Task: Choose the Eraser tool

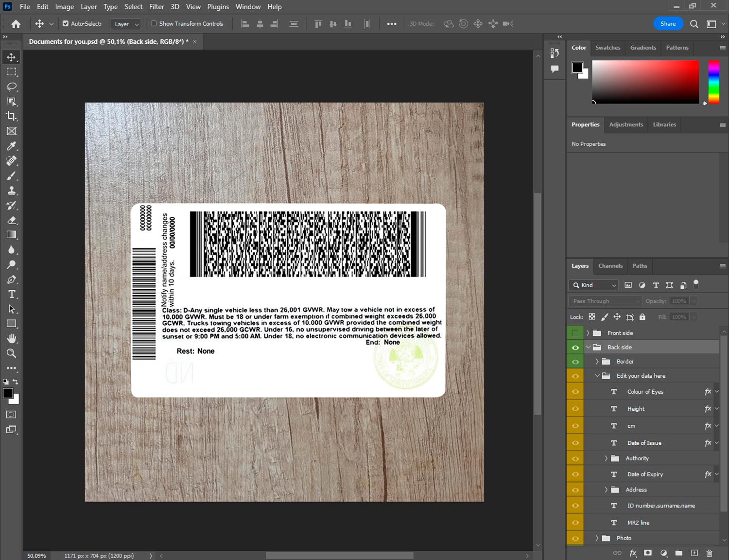Action: 12,220
